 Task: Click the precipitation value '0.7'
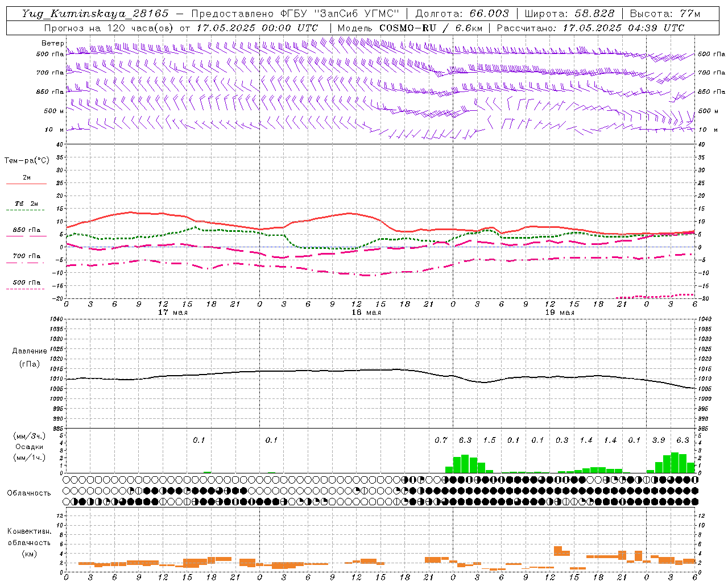click(441, 440)
